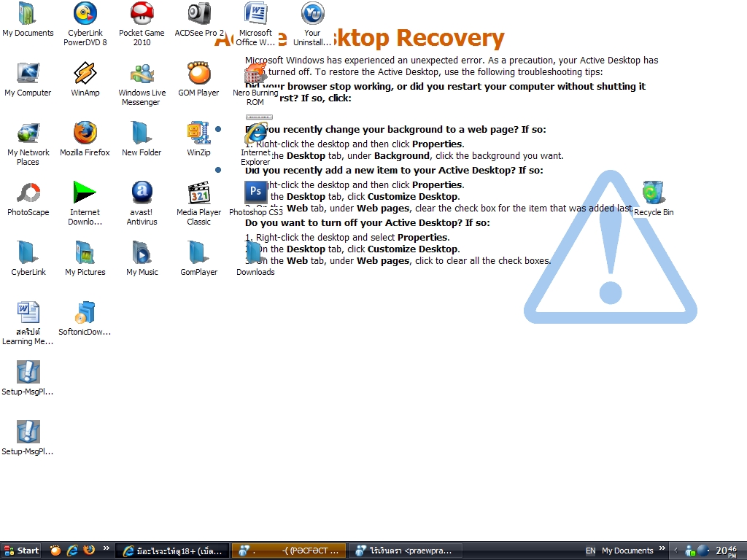Select Your Uninstaller desktop icon

pos(312,24)
